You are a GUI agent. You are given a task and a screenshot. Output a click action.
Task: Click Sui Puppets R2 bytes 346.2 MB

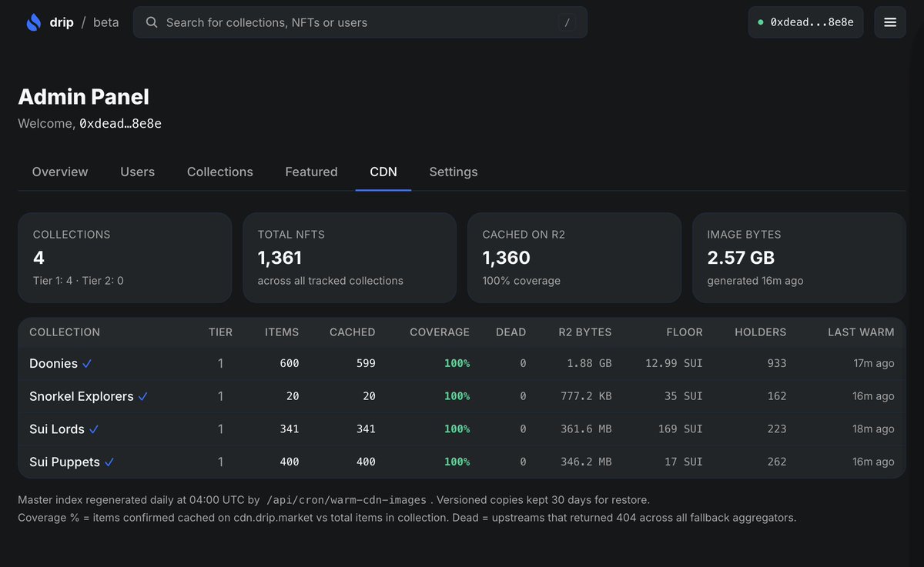click(586, 462)
